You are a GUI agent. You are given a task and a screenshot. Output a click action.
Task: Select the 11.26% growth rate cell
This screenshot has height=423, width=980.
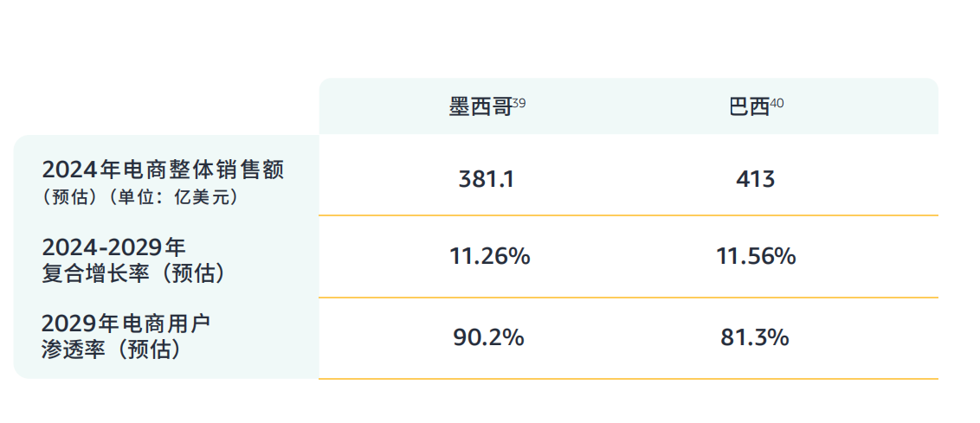click(489, 257)
